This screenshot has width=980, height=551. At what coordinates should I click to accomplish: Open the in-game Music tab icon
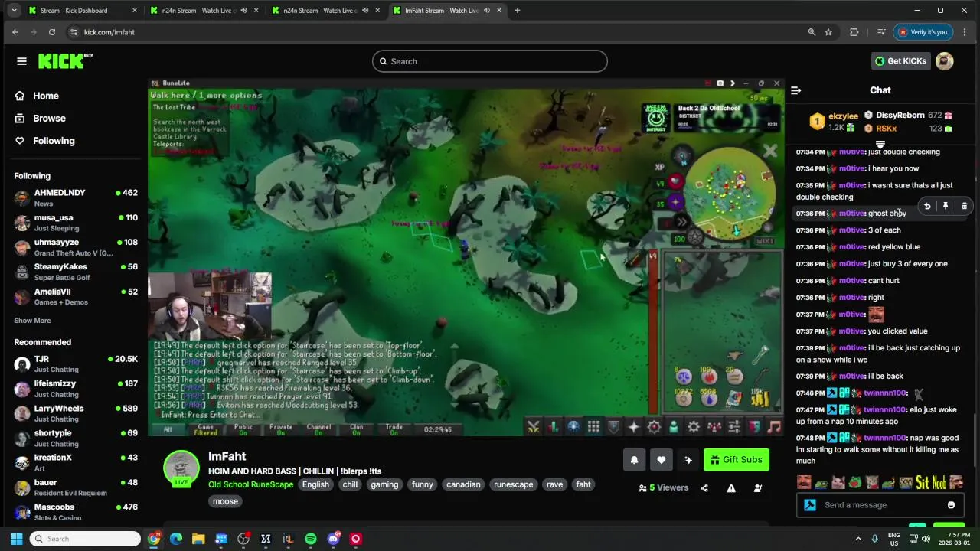(773, 427)
